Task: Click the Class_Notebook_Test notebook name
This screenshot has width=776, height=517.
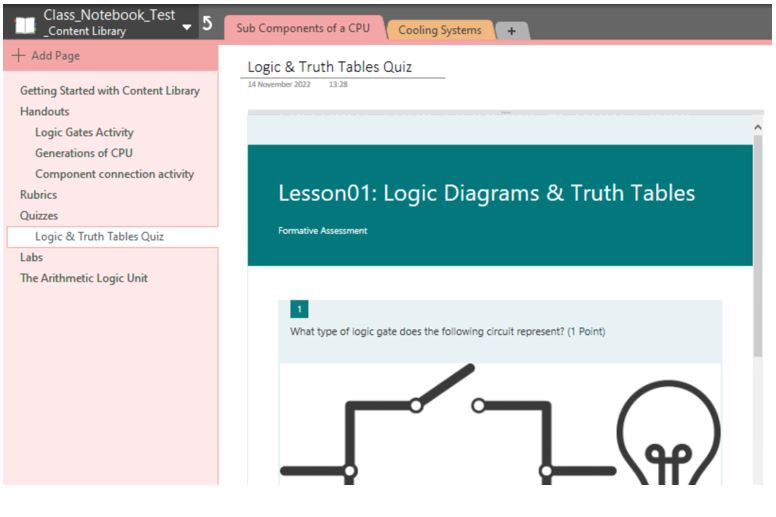Action: pyautogui.click(x=109, y=15)
